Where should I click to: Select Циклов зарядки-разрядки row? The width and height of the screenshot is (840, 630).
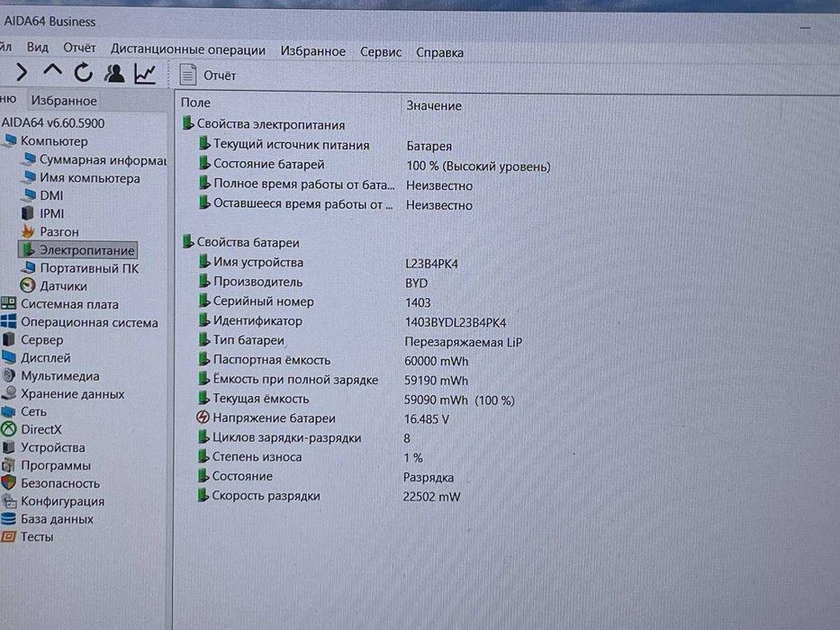(x=303, y=437)
